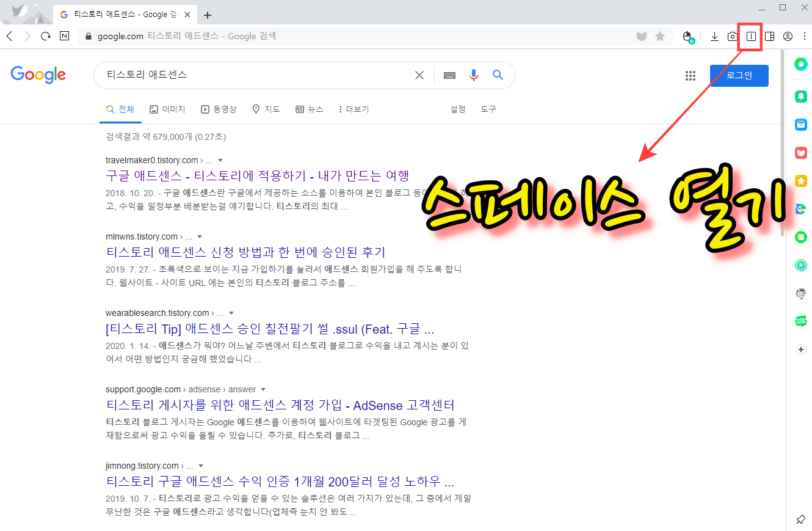Open 설정 search settings

click(x=458, y=109)
